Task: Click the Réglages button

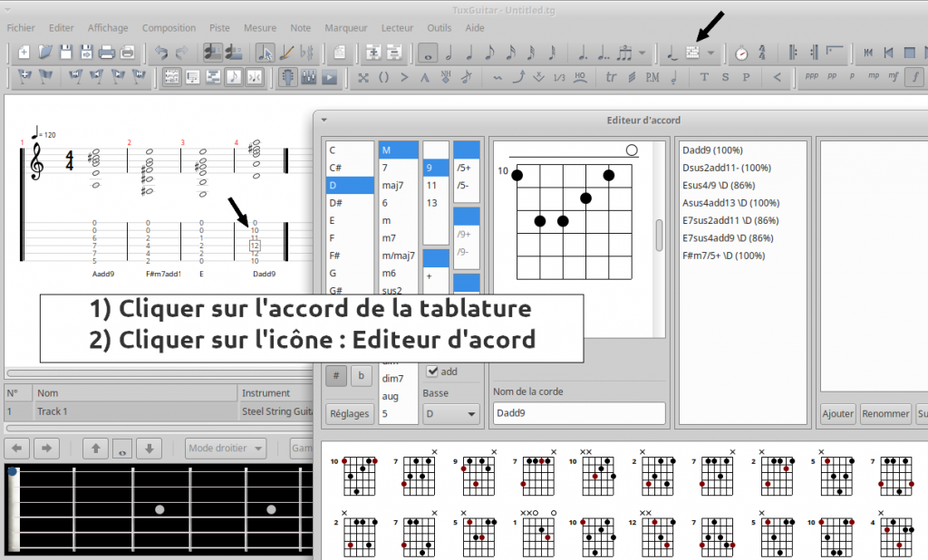Action: click(x=349, y=414)
